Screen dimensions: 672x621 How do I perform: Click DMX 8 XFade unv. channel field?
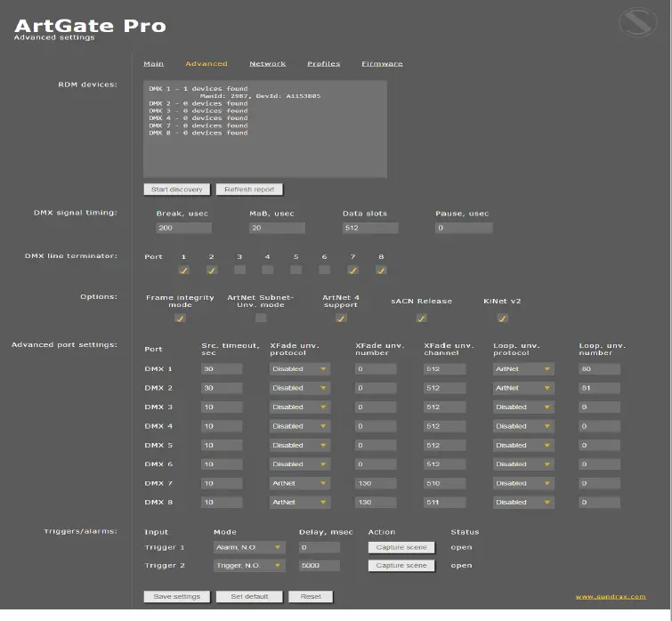444,502
